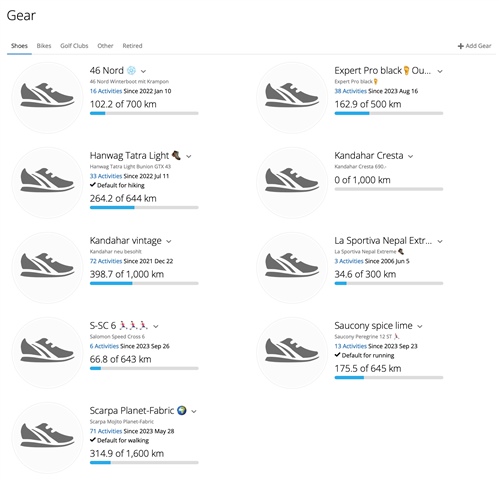
Task: Switch to the Golf Clubs tab
Action: click(74, 46)
